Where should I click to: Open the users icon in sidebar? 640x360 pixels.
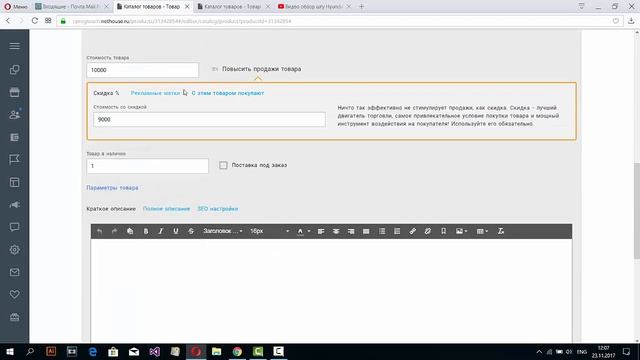point(15,115)
